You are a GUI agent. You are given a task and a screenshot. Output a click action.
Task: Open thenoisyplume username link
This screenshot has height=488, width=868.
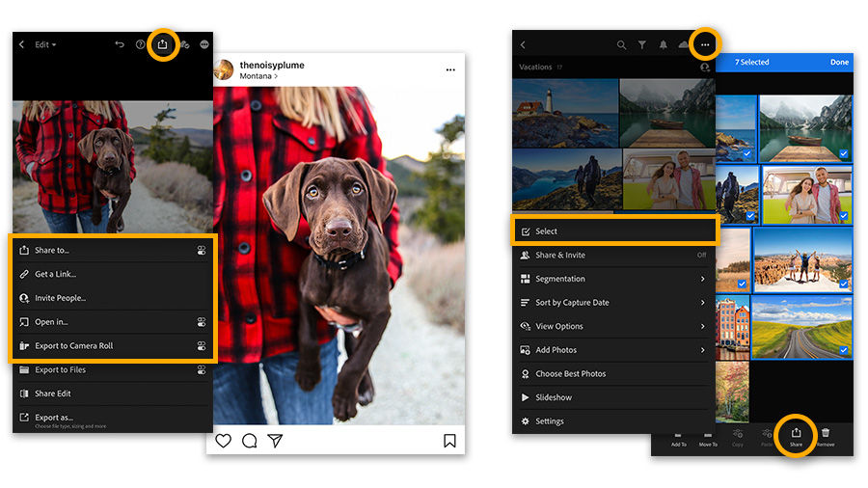point(272,66)
